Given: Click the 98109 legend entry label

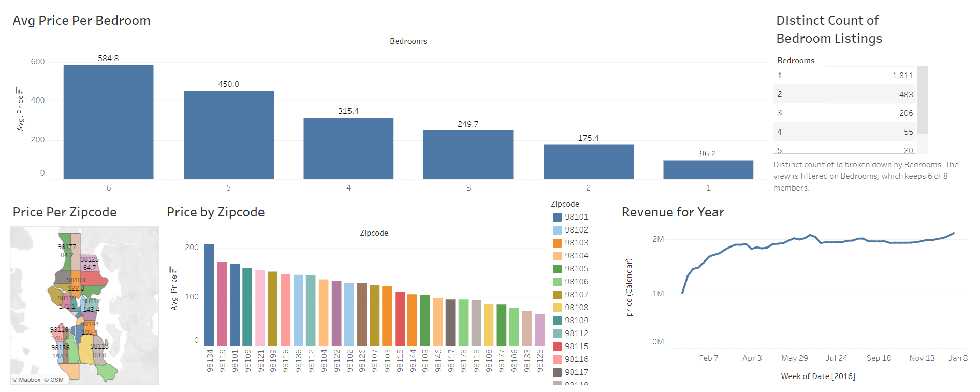Looking at the screenshot, I should click(x=576, y=321).
